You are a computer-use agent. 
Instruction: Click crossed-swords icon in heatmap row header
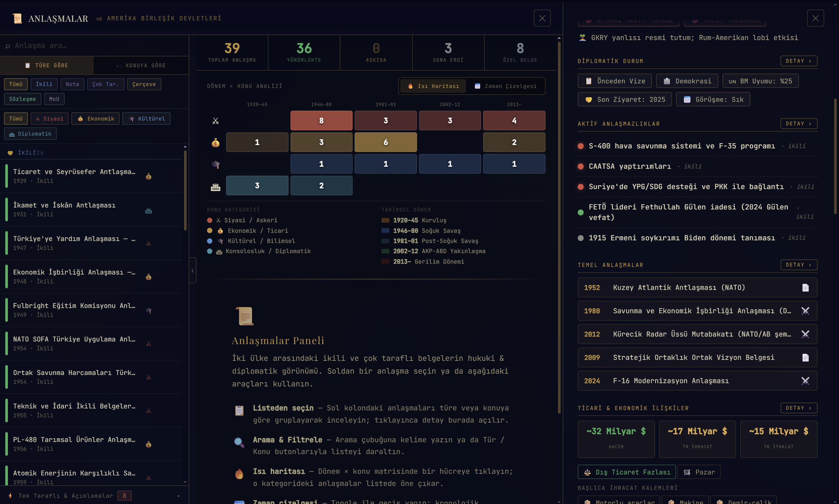[216, 121]
